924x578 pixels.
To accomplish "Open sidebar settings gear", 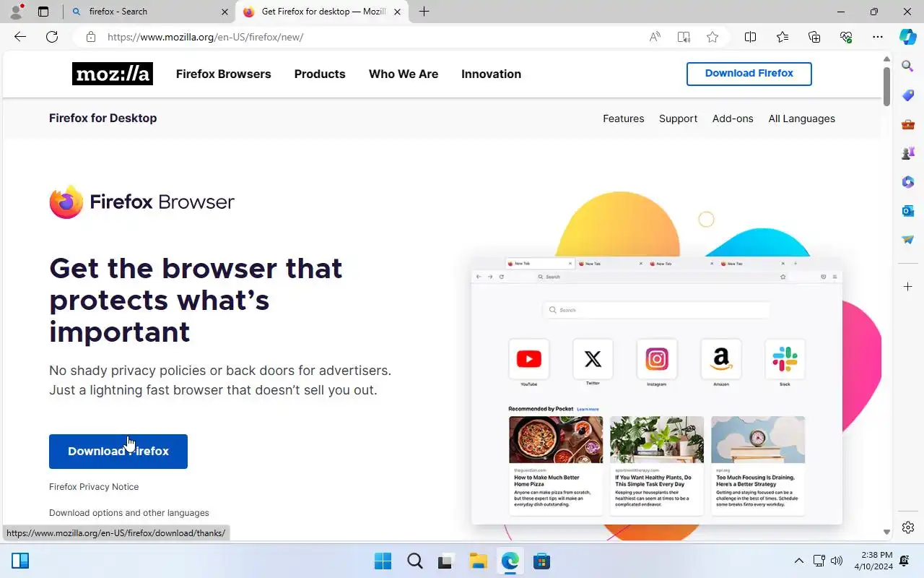I will click(908, 527).
